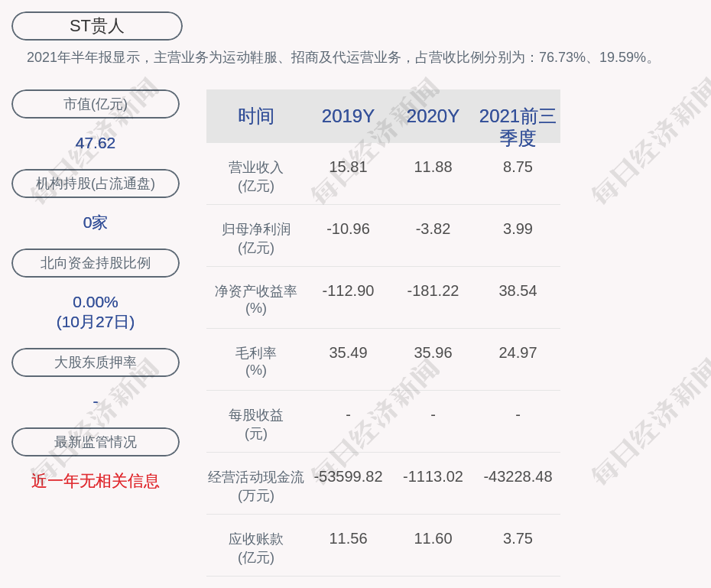Select receivables value 11.60

pyautogui.click(x=433, y=538)
